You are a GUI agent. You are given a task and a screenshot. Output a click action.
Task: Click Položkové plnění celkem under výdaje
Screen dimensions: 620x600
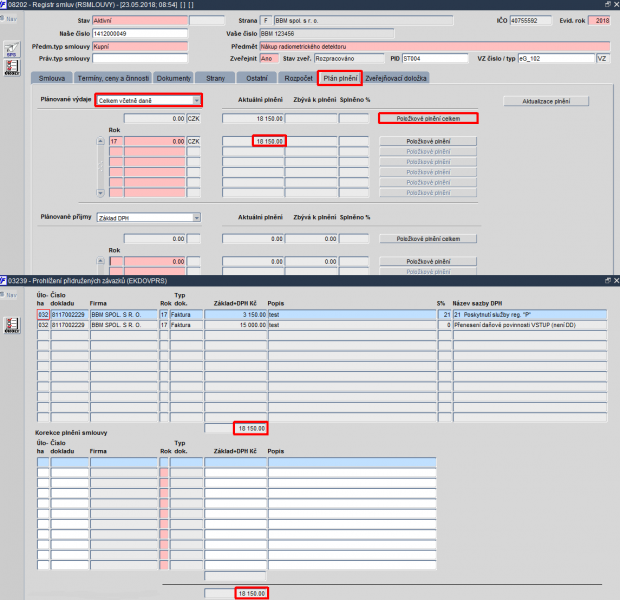428,119
